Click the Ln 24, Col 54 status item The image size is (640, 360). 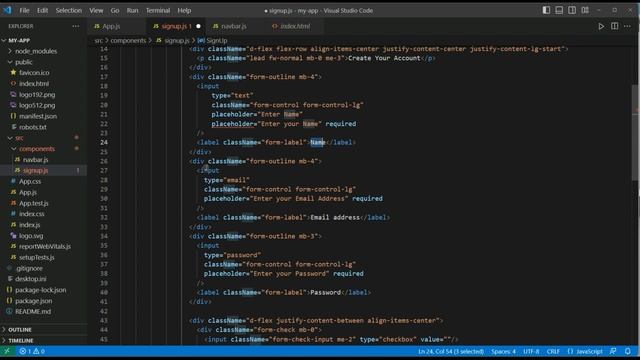(x=451, y=351)
